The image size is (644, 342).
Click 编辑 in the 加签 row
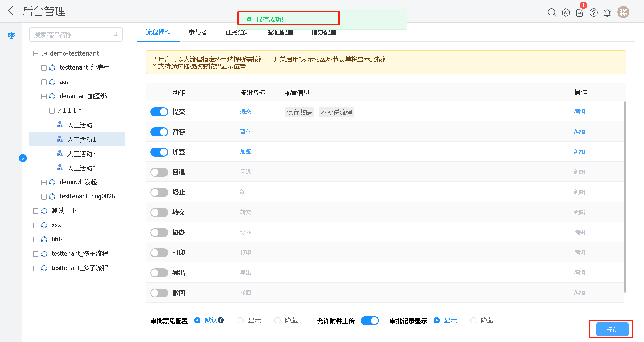pyautogui.click(x=580, y=152)
